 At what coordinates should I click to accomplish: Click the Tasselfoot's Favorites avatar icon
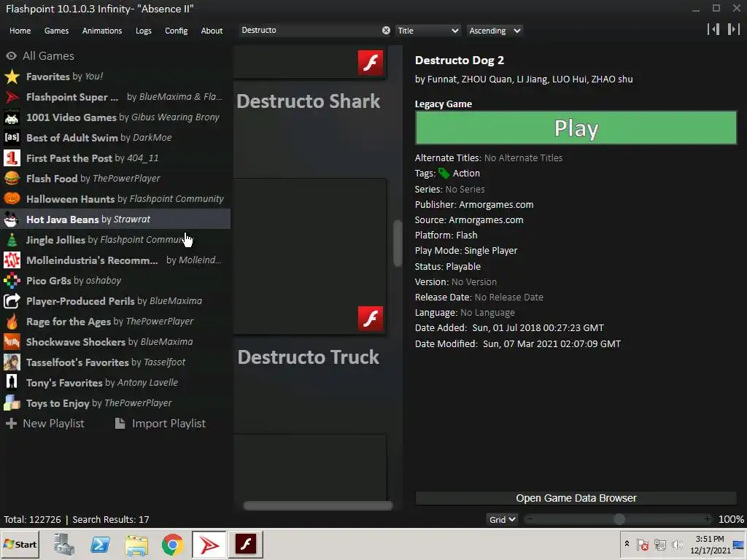pyautogui.click(x=12, y=362)
